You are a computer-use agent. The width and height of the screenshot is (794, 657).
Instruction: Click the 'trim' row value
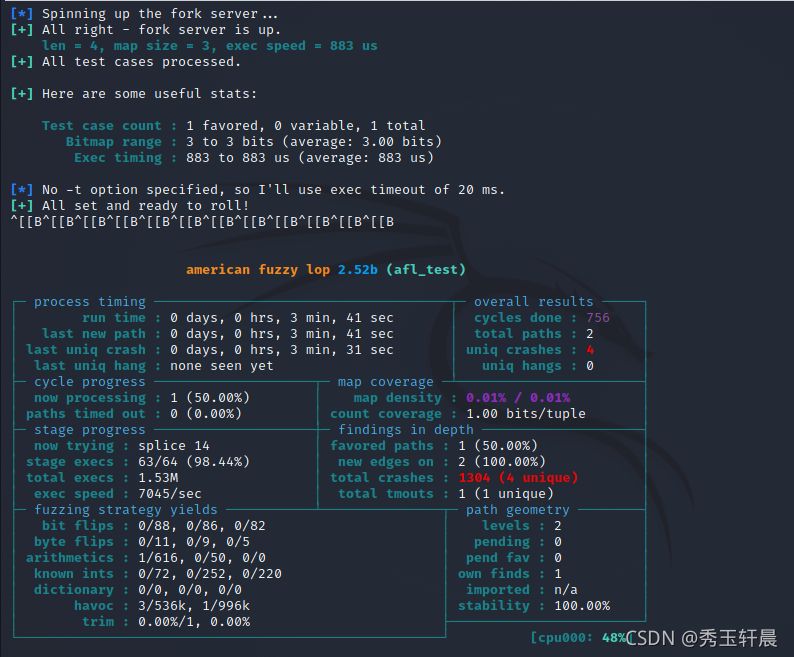pos(194,622)
